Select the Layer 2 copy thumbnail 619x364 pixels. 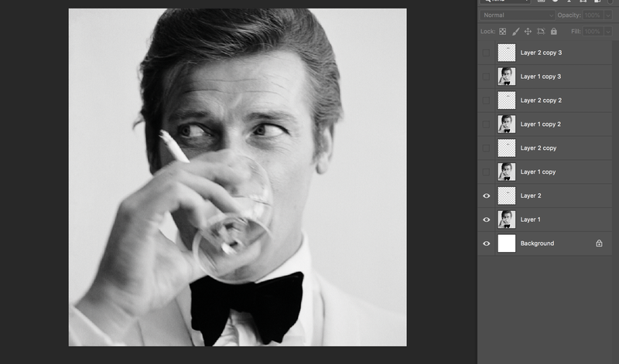coord(507,148)
